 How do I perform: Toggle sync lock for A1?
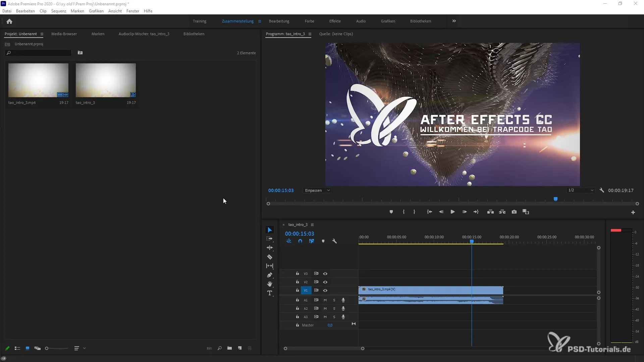pyautogui.click(x=316, y=300)
